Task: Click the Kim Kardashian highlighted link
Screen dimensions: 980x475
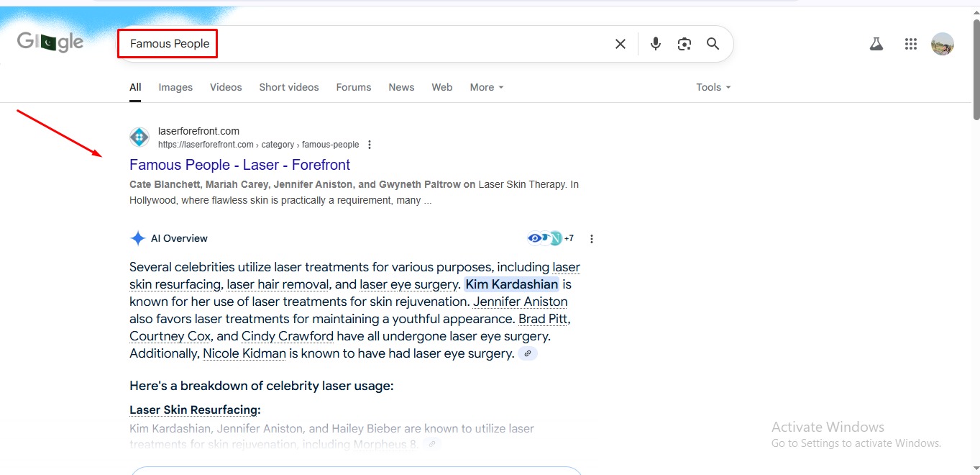Action: 511,284
